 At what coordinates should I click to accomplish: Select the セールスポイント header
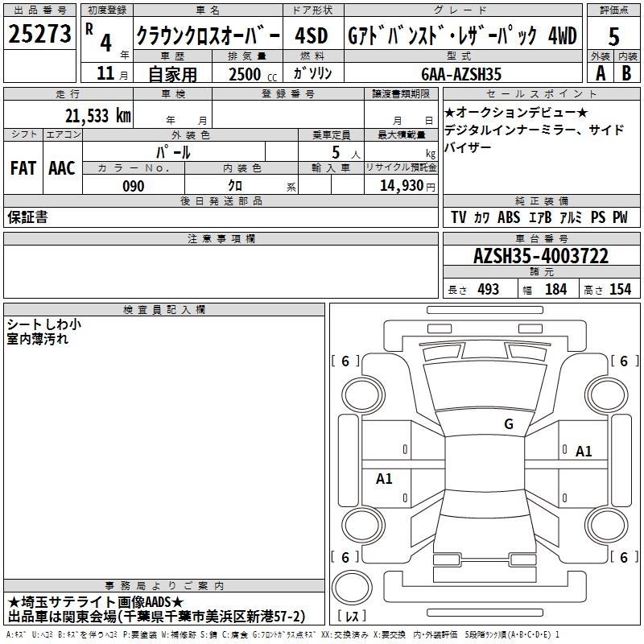pyautogui.click(x=541, y=93)
